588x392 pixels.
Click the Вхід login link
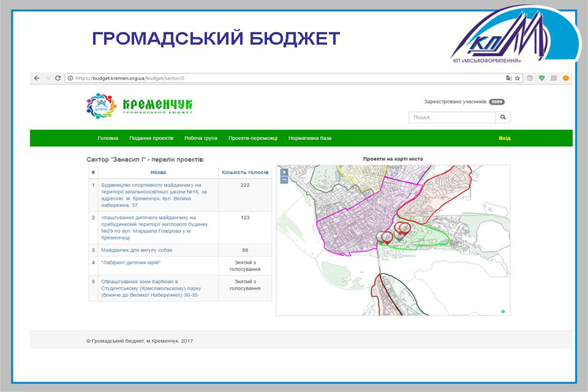505,138
